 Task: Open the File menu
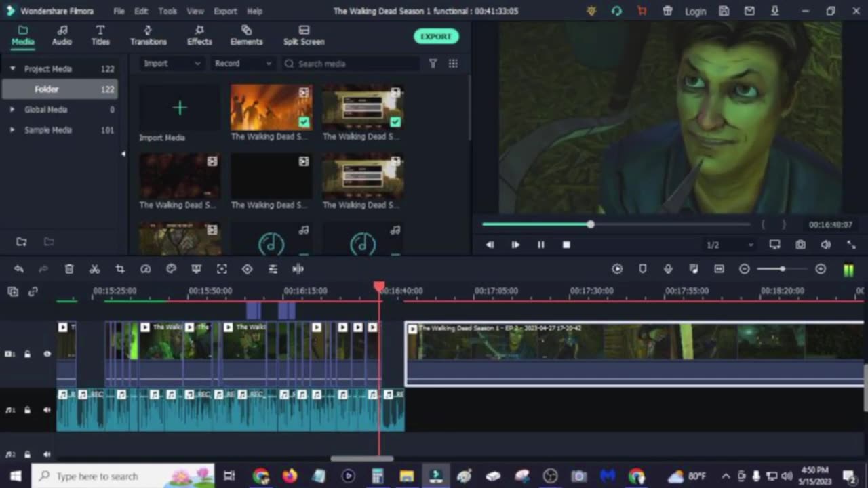click(x=119, y=12)
